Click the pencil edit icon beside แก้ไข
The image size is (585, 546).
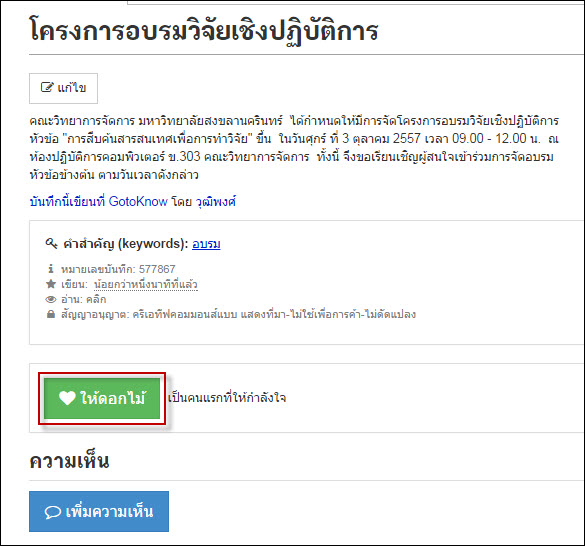coord(47,87)
